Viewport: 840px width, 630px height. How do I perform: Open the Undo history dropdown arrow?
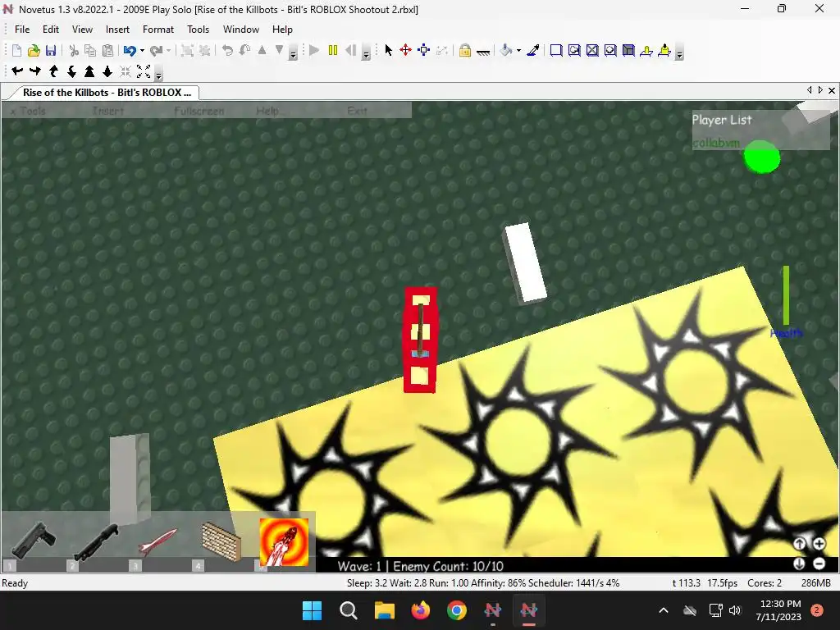142,51
